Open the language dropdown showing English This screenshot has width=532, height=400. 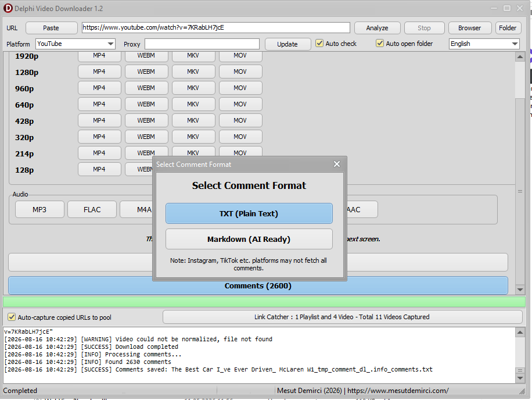[x=484, y=44]
